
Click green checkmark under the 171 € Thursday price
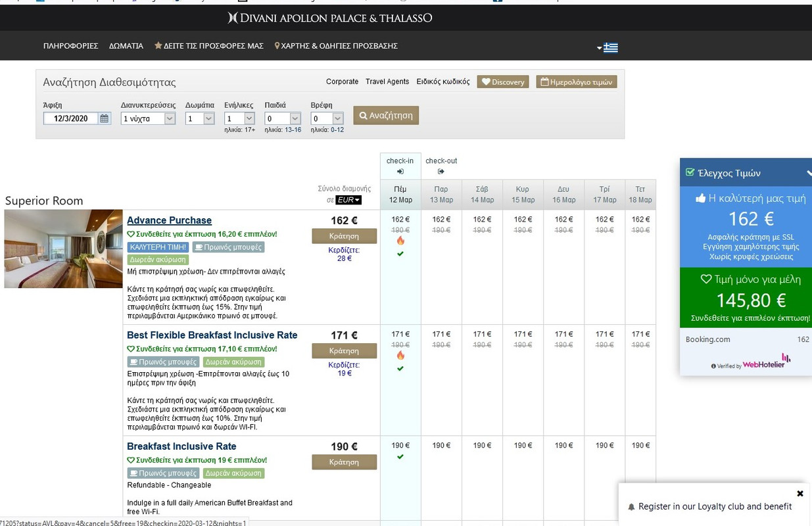[x=400, y=368]
